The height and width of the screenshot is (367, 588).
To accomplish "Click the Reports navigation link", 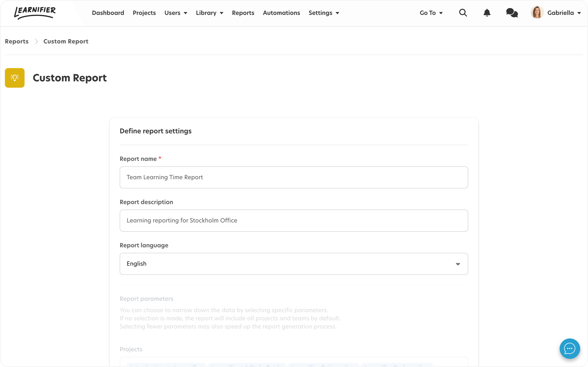I will pos(243,13).
